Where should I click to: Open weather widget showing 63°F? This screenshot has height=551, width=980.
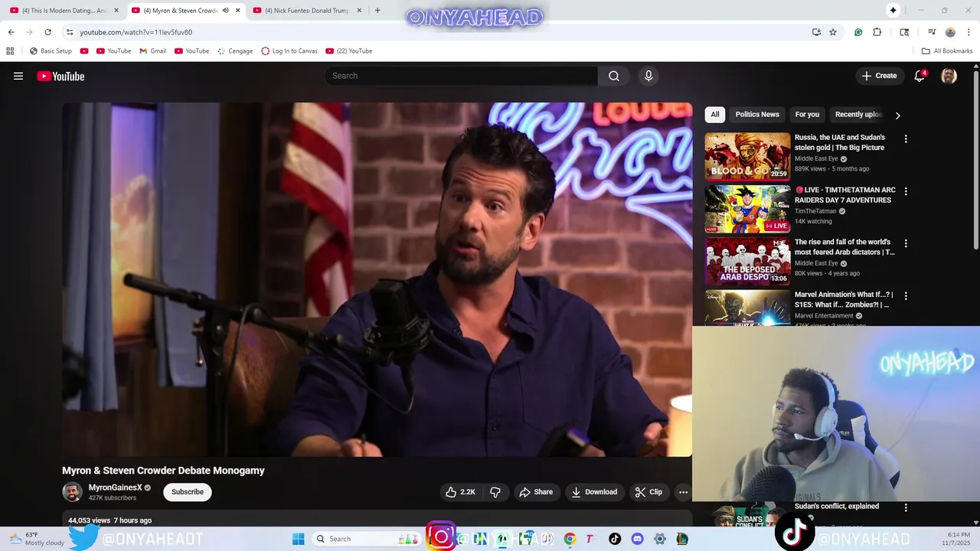[x=37, y=539]
